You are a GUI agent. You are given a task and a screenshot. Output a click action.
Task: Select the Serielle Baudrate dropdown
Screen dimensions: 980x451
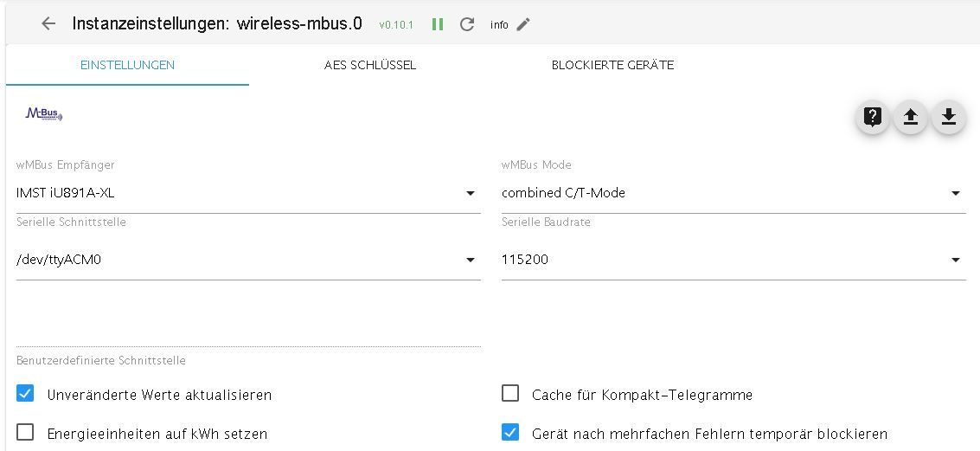[x=733, y=260]
